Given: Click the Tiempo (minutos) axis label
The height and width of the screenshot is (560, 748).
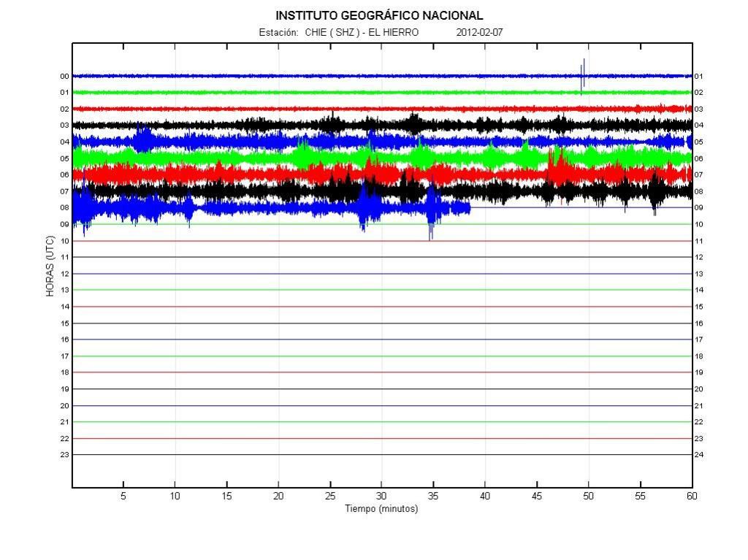Looking at the screenshot, I should click(381, 509).
